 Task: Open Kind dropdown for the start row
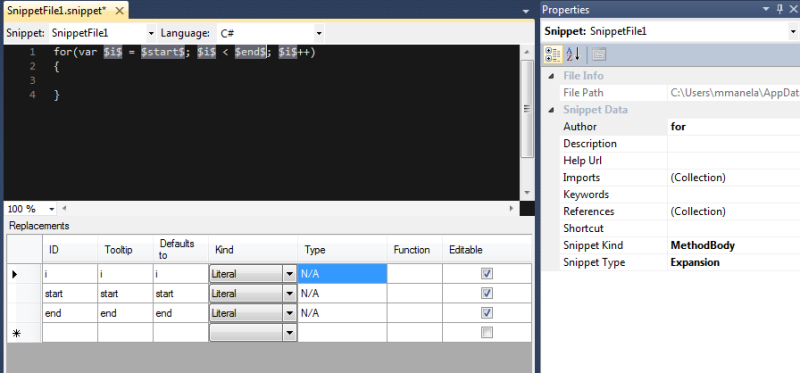[x=290, y=294]
